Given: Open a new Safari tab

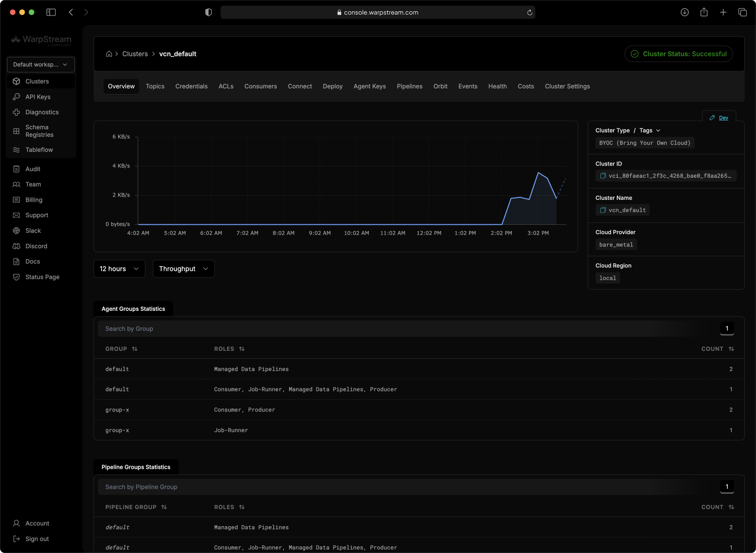Looking at the screenshot, I should (723, 12).
